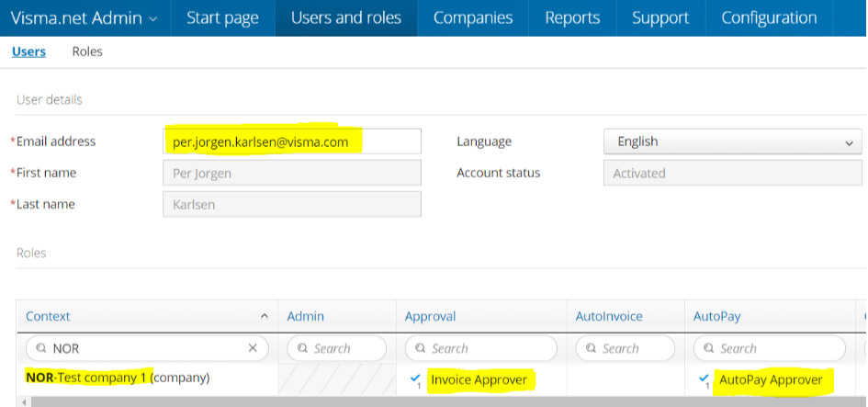Open the Companies tab
868x407 pixels.
(472, 17)
